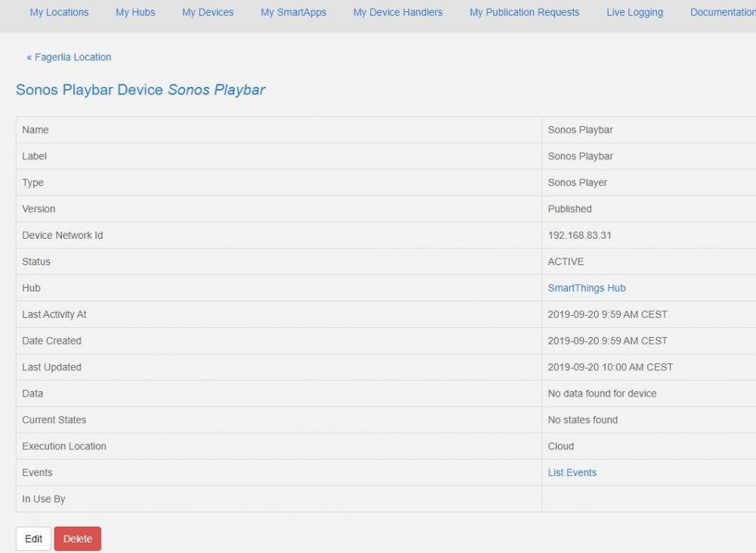Viewport: 756px width, 553px height.
Task: Click the Sonos Player type value
Action: 577,182
